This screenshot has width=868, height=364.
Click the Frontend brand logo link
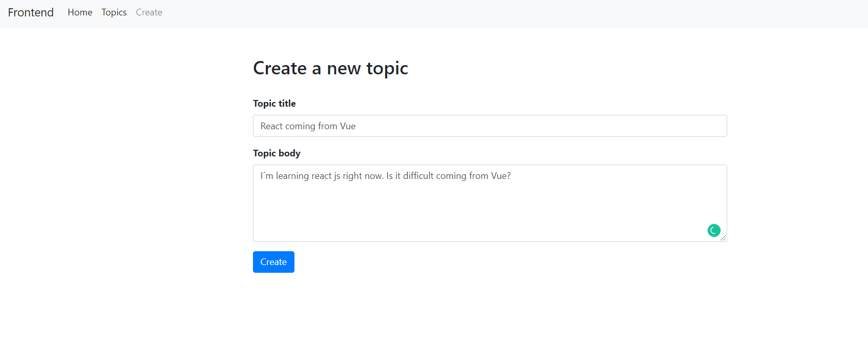[x=31, y=12]
